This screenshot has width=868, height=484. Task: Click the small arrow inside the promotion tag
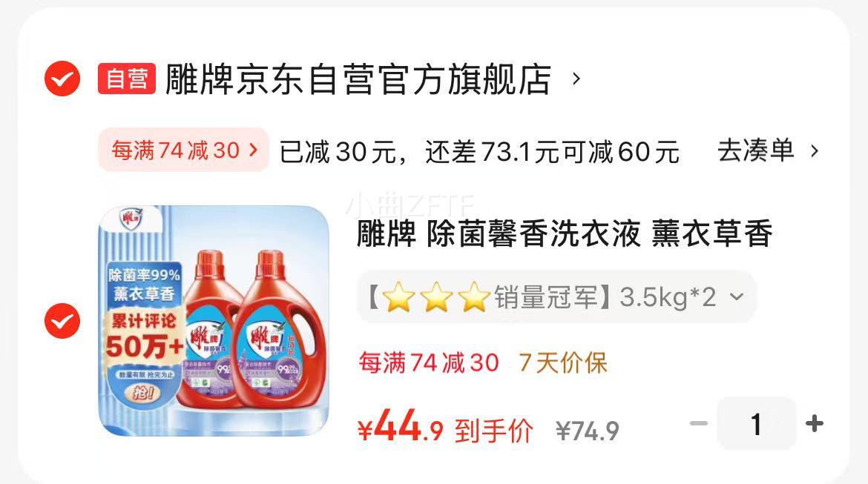254,150
